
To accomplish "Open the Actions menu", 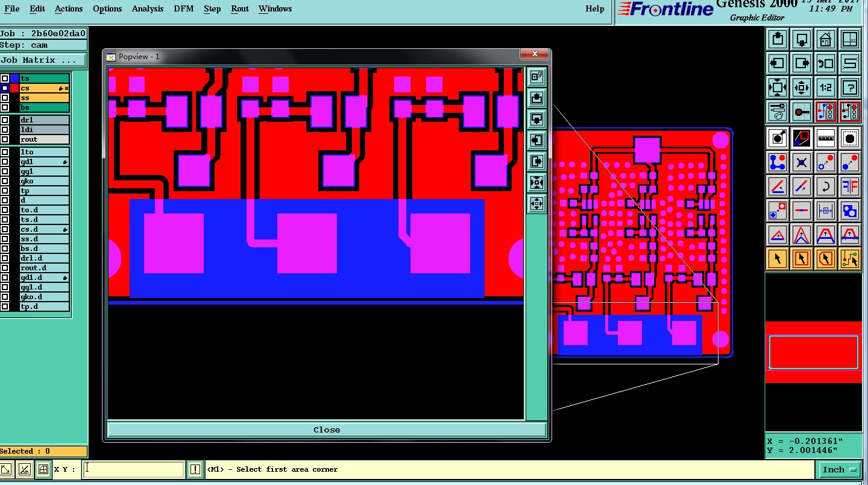I will pos(69,8).
